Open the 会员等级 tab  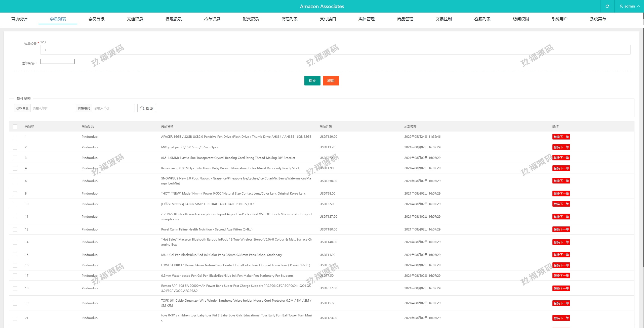click(96, 19)
